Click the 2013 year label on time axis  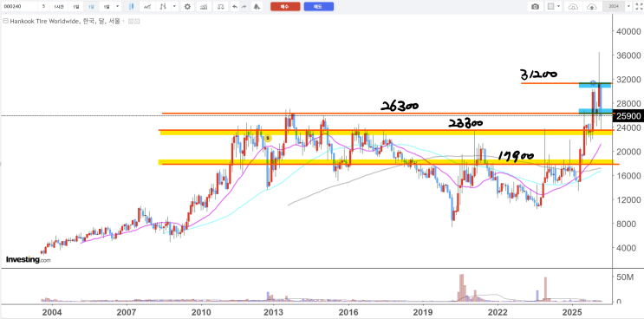pos(273,311)
